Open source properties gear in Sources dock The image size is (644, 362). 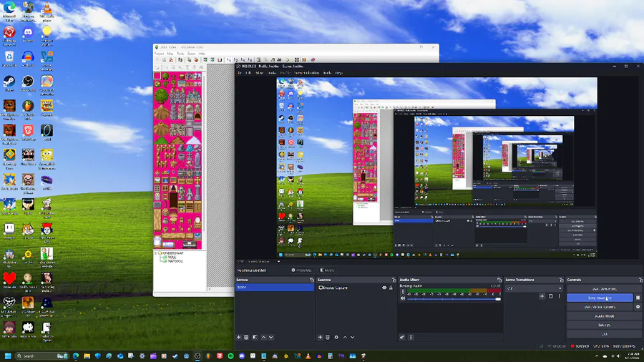point(336,337)
